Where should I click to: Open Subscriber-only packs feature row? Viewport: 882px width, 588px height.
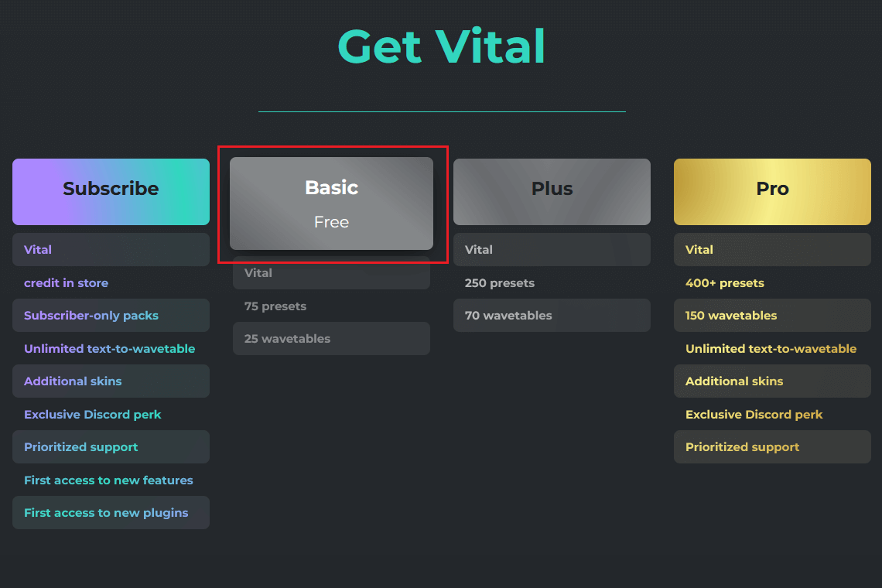click(111, 316)
